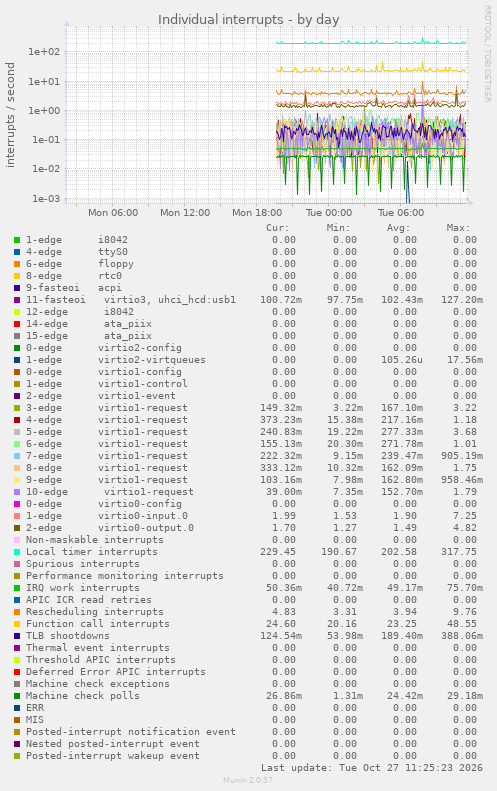
Task: Click the 'ERR' legend label
Action: 35,708
